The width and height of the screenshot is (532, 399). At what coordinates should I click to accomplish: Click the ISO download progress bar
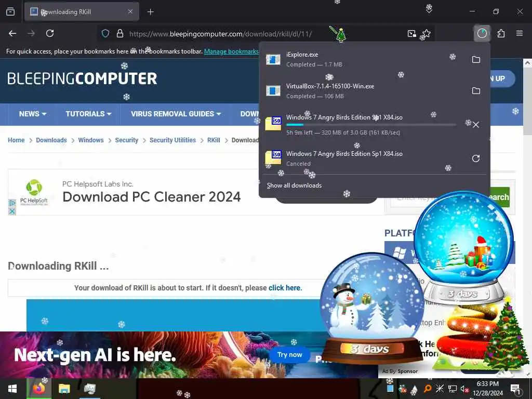[x=371, y=125]
